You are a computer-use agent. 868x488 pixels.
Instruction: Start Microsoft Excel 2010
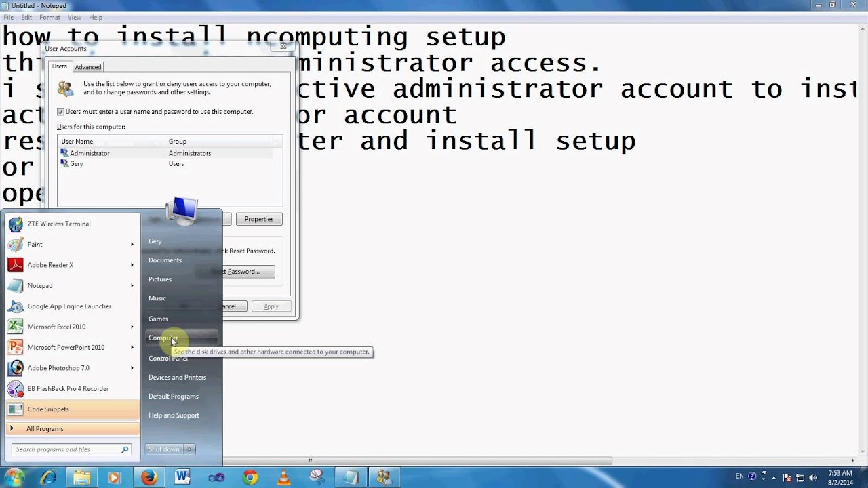pos(72,327)
